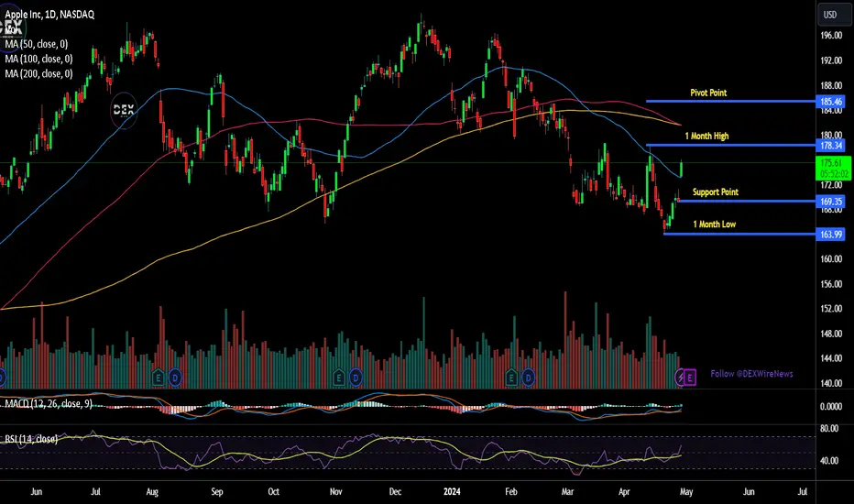Select the Support Point text label

coord(716,192)
